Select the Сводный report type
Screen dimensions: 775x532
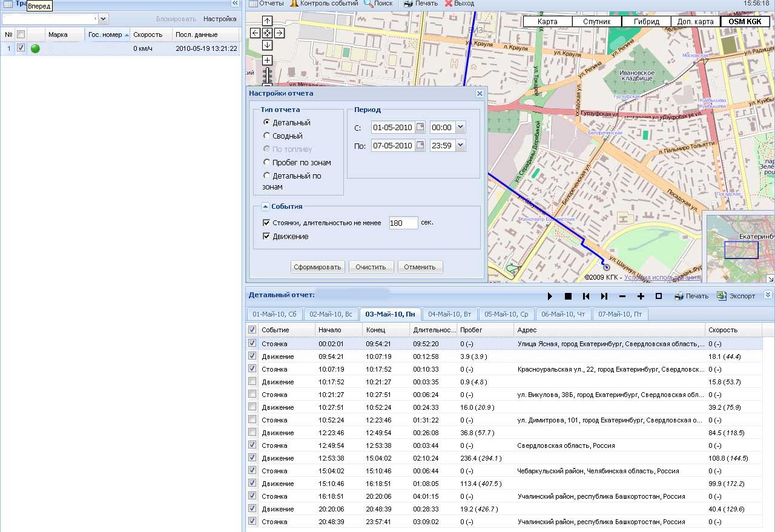266,136
